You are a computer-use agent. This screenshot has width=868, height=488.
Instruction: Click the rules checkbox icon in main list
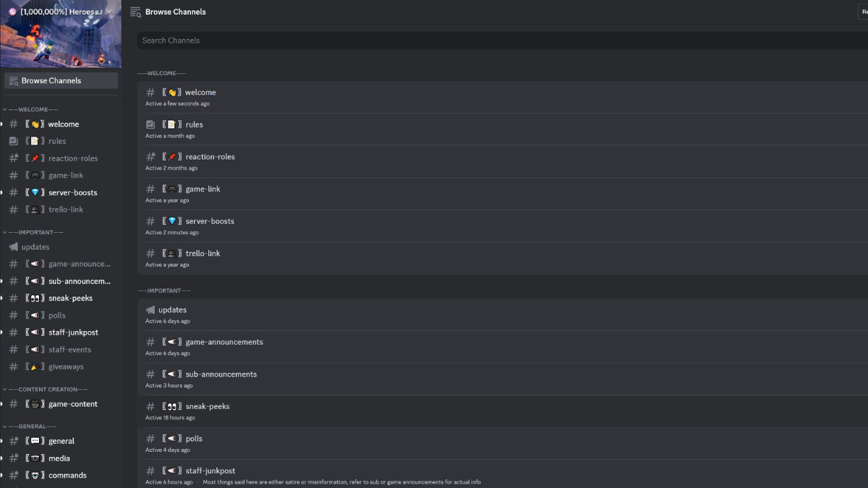150,124
